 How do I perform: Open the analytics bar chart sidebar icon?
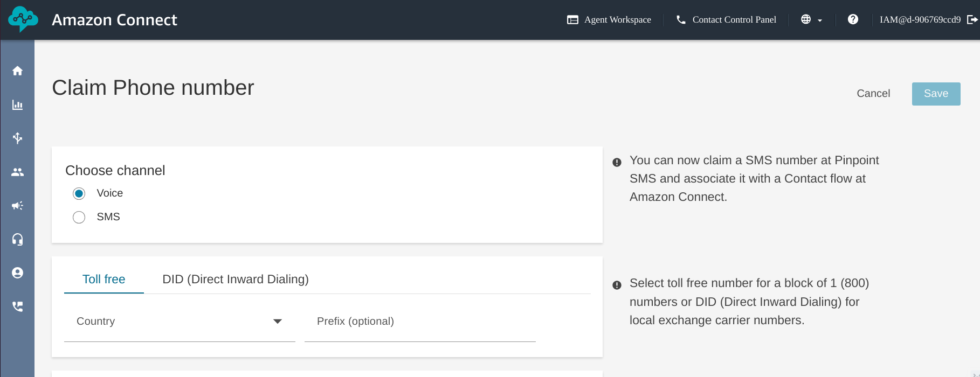coord(18,105)
